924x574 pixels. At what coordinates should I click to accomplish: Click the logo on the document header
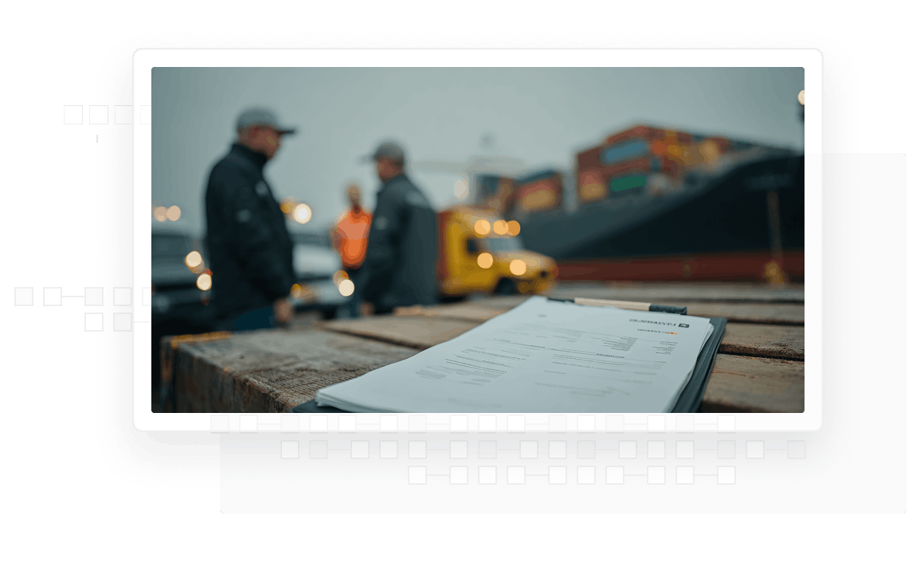(x=659, y=323)
